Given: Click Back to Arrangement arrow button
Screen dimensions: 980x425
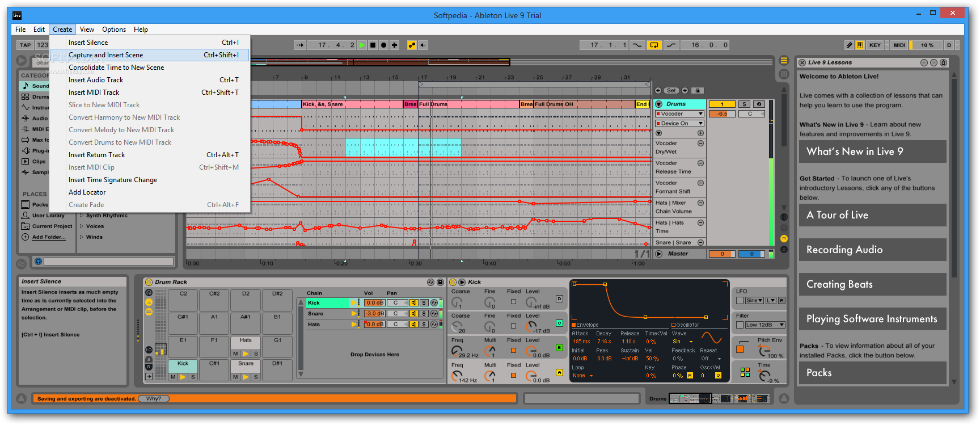Looking at the screenshot, I should click(423, 45).
